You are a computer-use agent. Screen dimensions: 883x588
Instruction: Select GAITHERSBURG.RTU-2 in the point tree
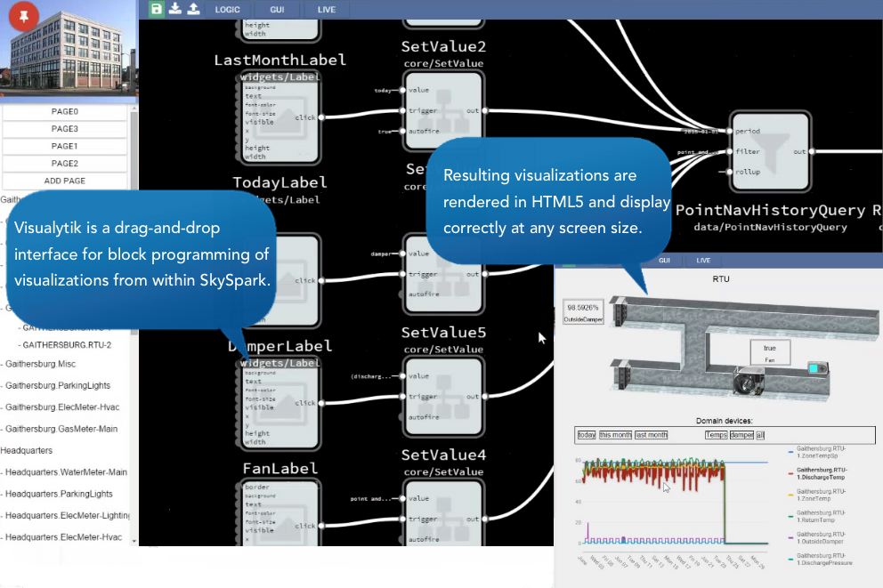tap(67, 345)
